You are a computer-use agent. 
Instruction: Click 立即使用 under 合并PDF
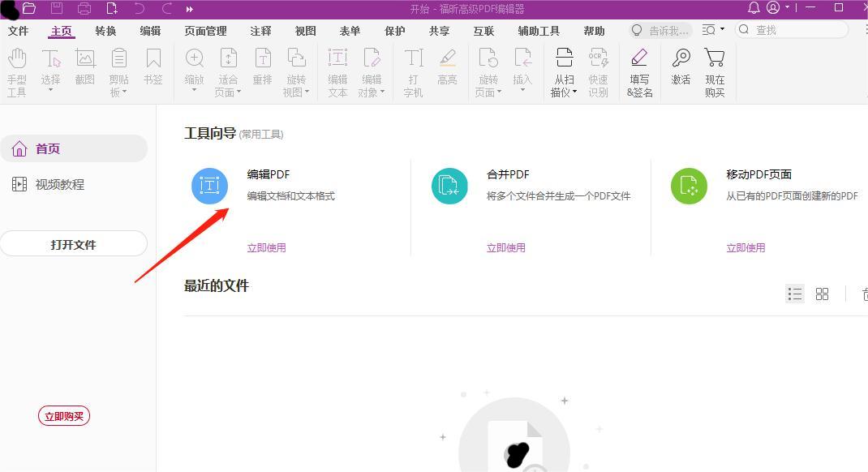point(506,247)
